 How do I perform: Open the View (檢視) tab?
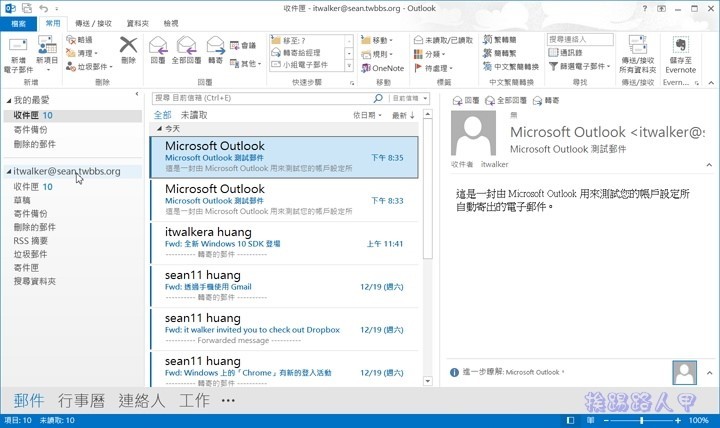coord(171,23)
